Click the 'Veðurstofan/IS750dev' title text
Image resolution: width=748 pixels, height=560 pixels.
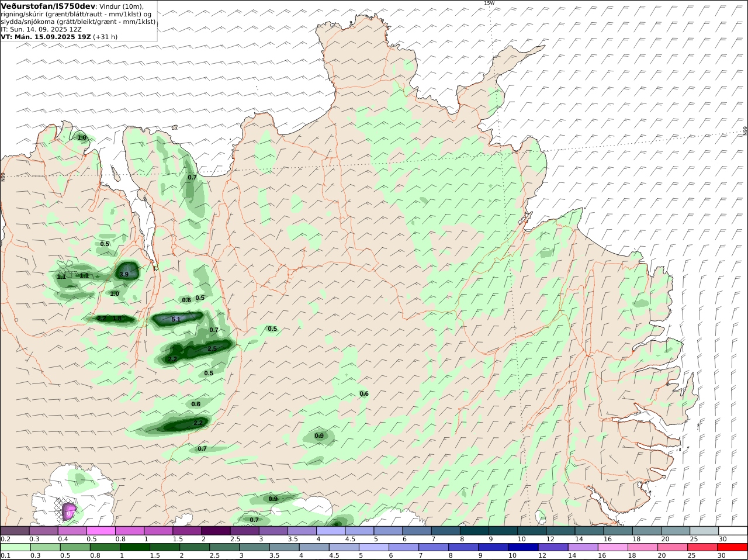pos(48,6)
